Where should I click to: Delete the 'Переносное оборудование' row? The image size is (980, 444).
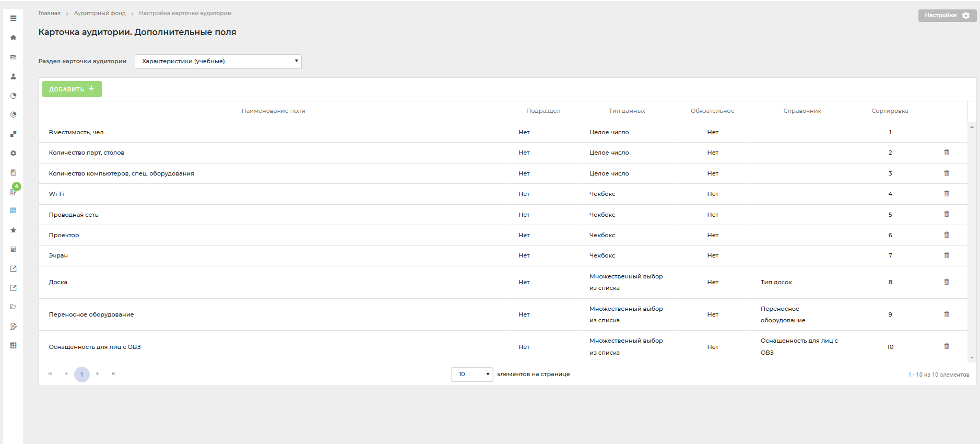point(947,314)
